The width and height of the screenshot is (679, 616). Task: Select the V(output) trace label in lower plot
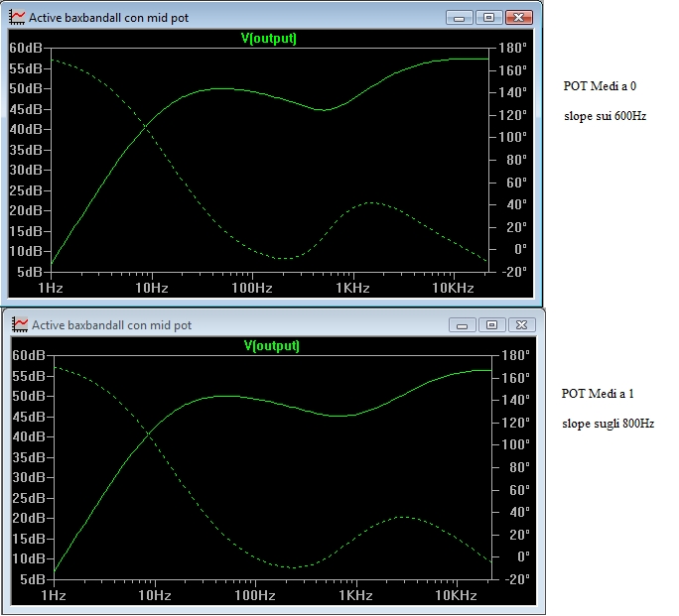[271, 346]
